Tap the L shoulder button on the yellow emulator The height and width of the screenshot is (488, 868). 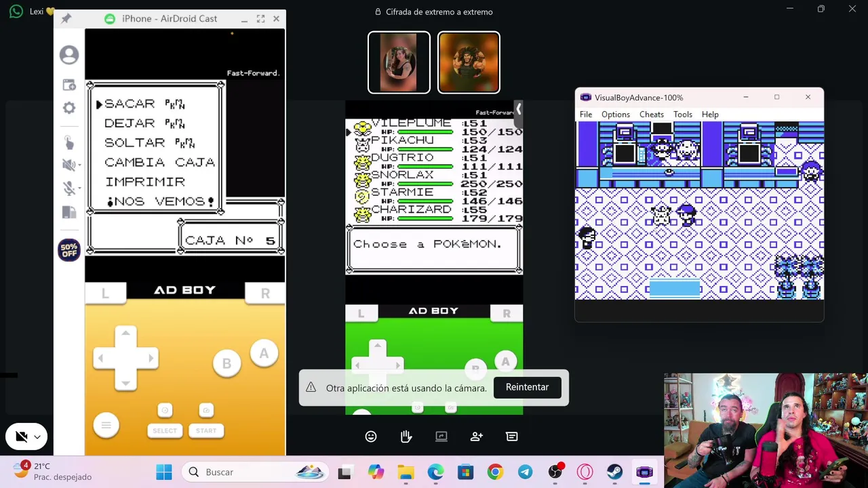pyautogui.click(x=105, y=293)
